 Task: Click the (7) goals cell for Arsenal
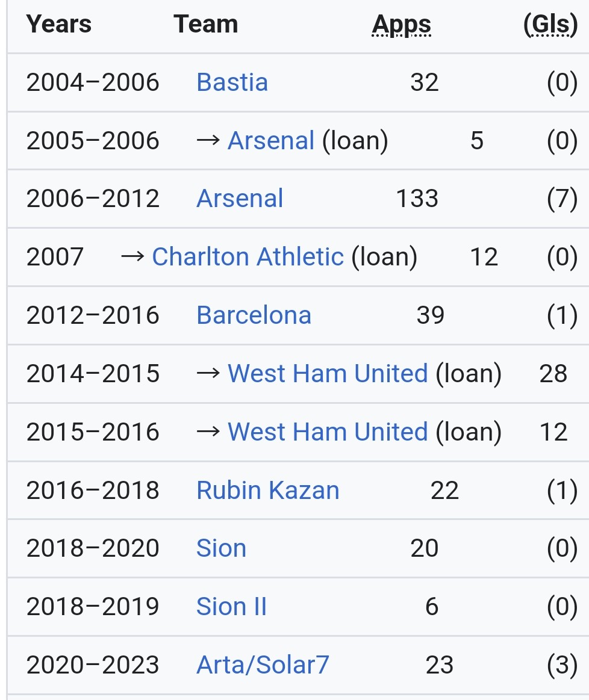click(563, 198)
